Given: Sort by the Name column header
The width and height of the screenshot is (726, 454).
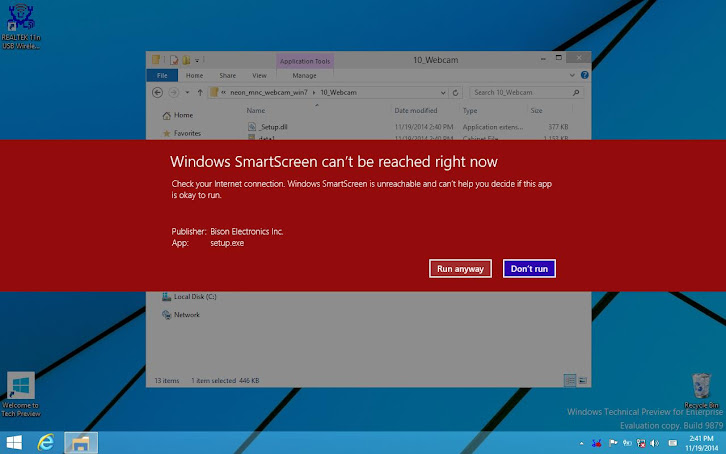Looking at the screenshot, I should coord(256,111).
